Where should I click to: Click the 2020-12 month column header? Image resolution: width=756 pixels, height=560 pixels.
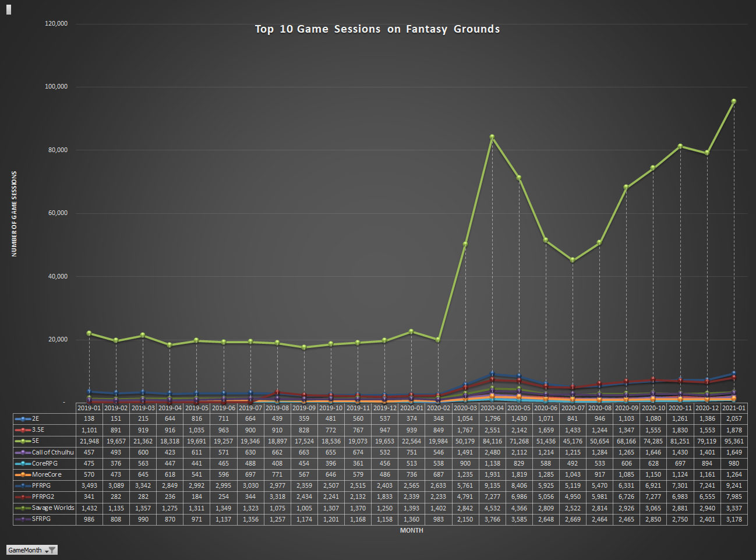[707, 408]
